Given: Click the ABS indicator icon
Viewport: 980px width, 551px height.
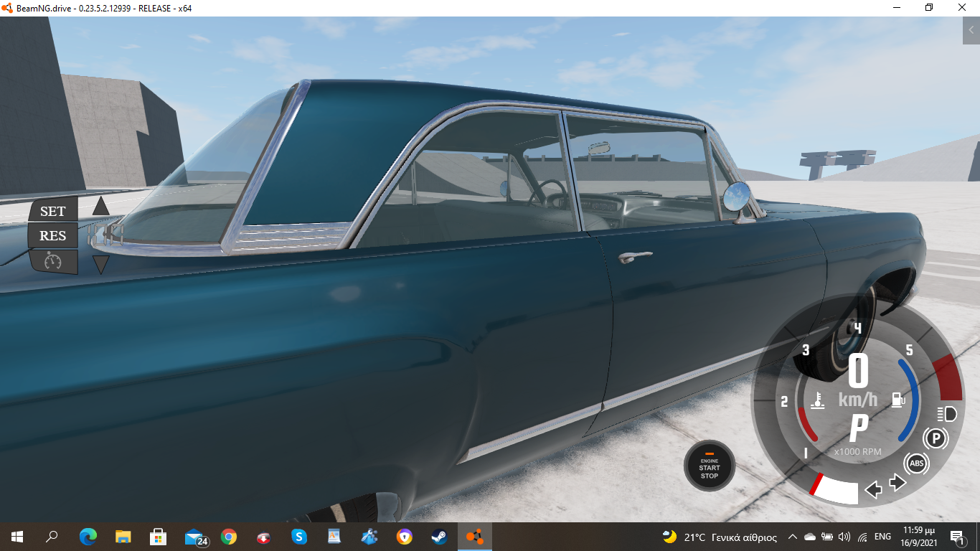Looking at the screenshot, I should pos(916,463).
